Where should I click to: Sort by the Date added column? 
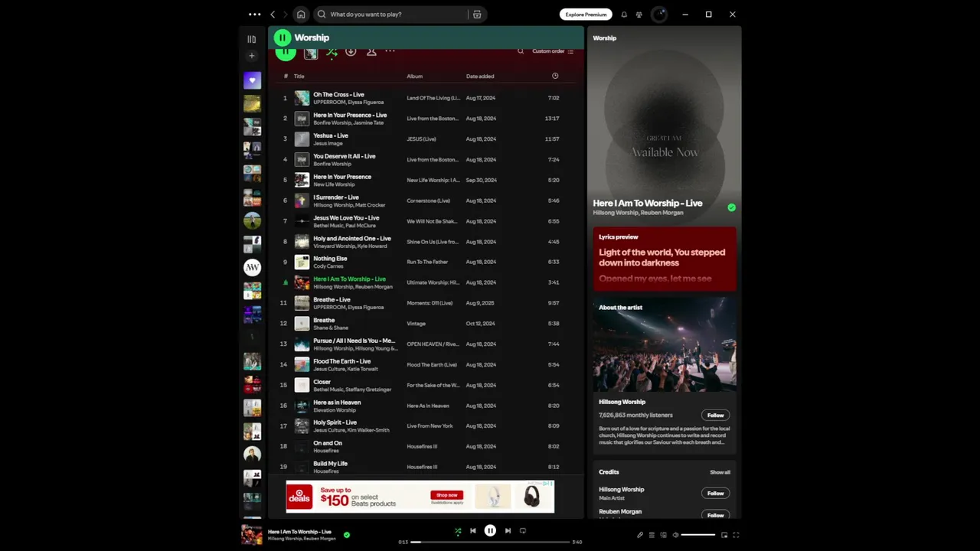[480, 77]
